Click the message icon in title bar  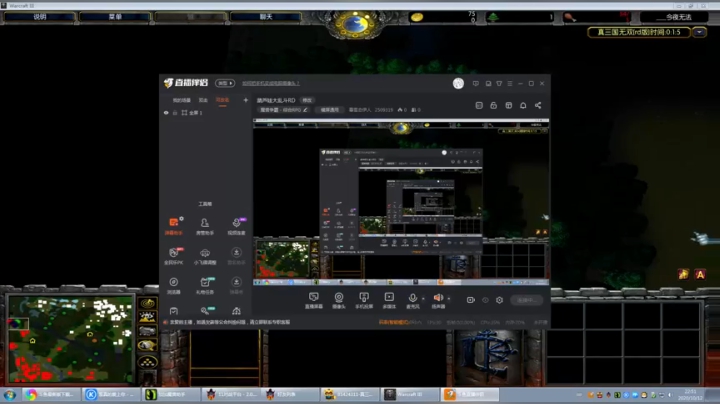(476, 84)
